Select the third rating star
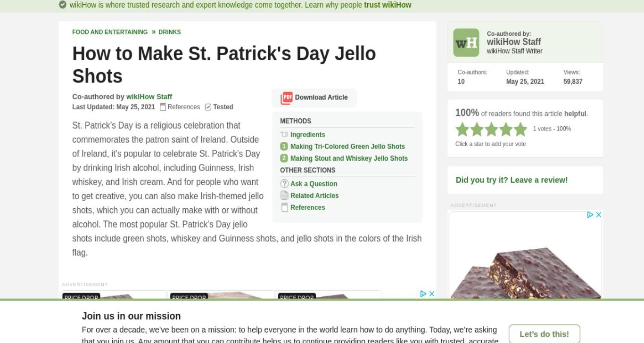Screen dimensions: 644x343 pos(491,129)
